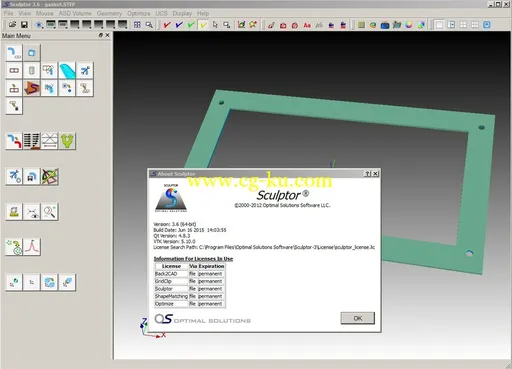Open the ASD Volume menu
The image size is (512, 369).
[75, 13]
